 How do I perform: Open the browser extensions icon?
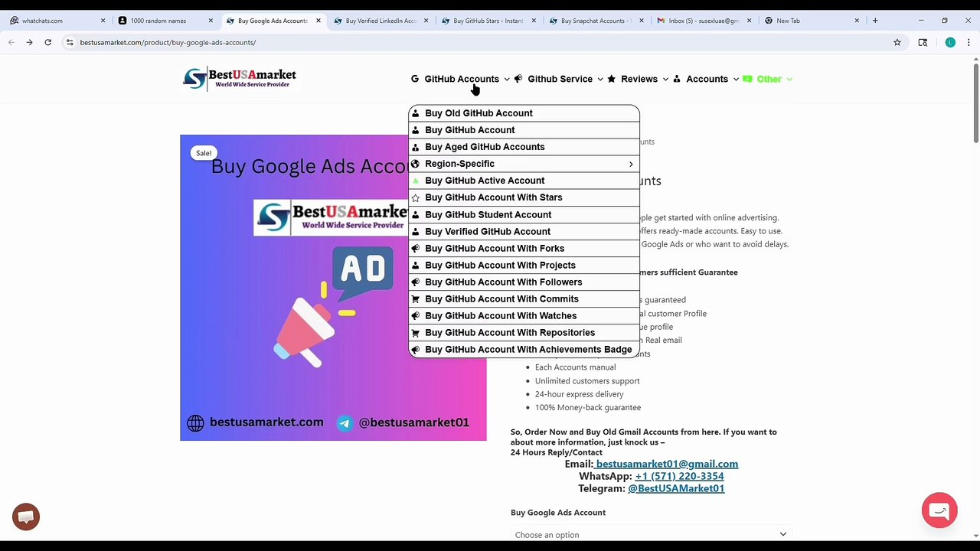(x=923, y=42)
